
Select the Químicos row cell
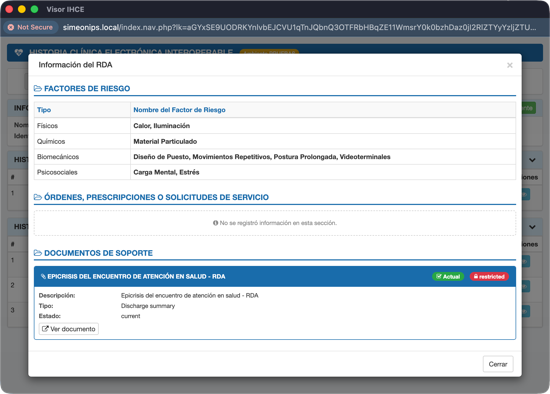82,141
